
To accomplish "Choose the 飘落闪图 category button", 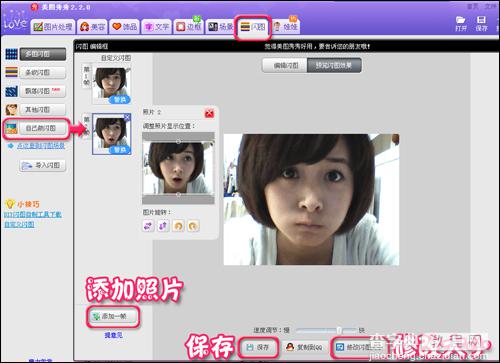I will coord(43,91).
